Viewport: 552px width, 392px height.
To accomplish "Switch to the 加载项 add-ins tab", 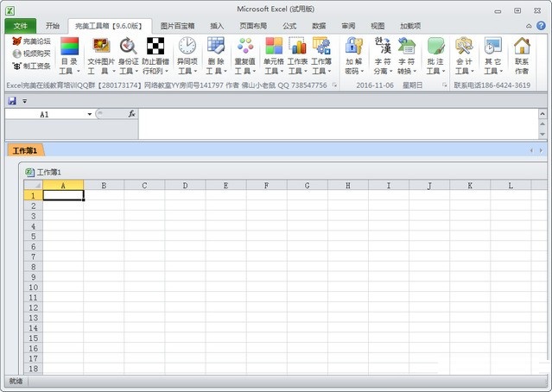I will 410,26.
